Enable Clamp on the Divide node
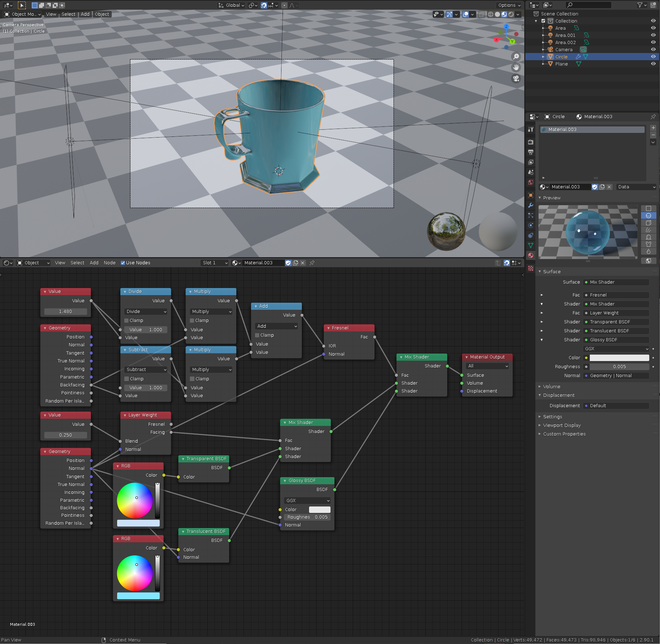This screenshot has height=644, width=660. [126, 321]
